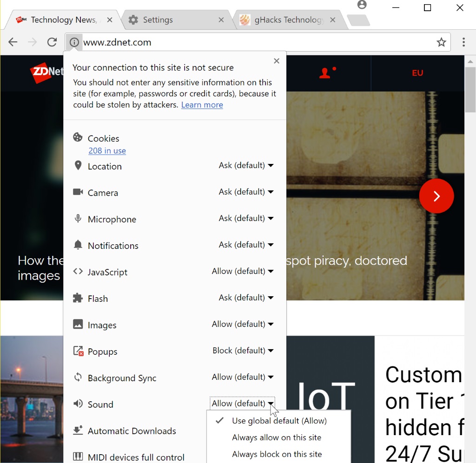Click the www.zdnet.com address field
The image size is (476, 463).
coord(258,42)
